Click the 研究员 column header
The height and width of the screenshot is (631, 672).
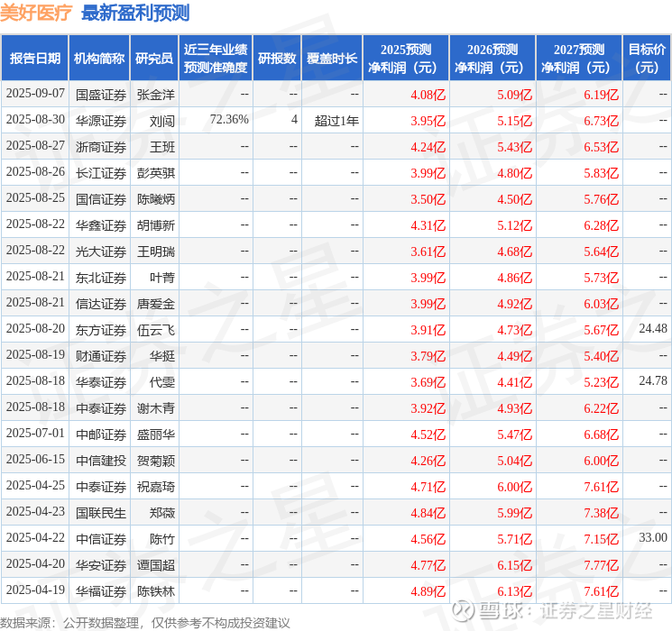tap(154, 58)
